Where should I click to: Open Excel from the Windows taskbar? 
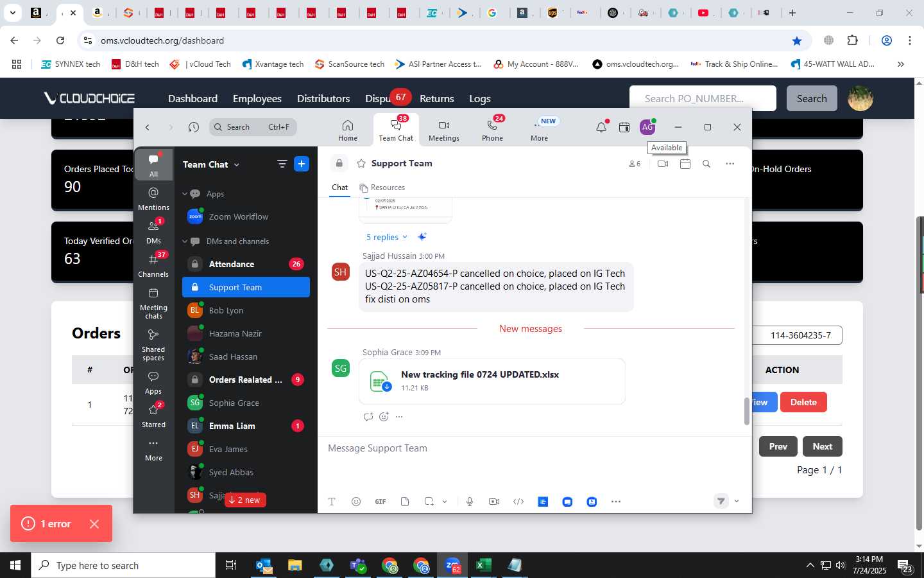483,565
